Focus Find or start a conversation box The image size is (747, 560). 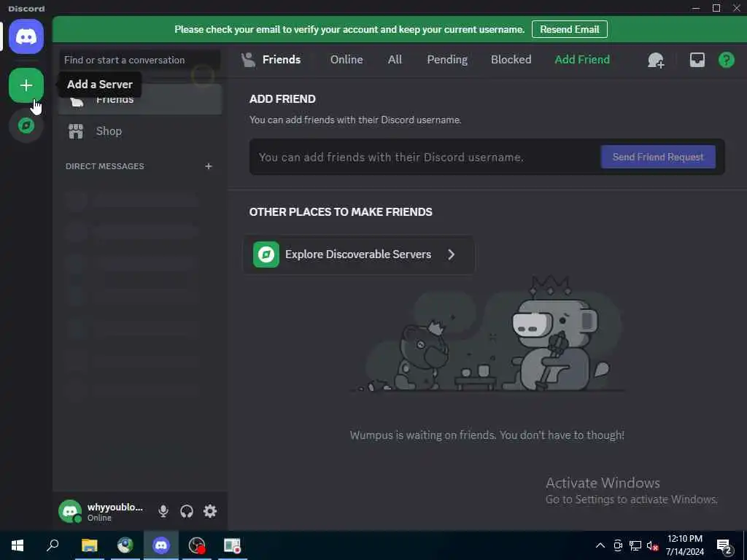140,60
